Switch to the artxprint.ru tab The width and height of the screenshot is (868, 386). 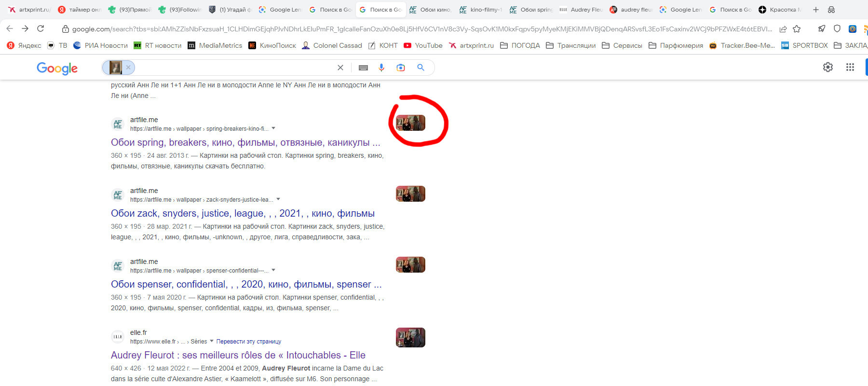(x=29, y=10)
